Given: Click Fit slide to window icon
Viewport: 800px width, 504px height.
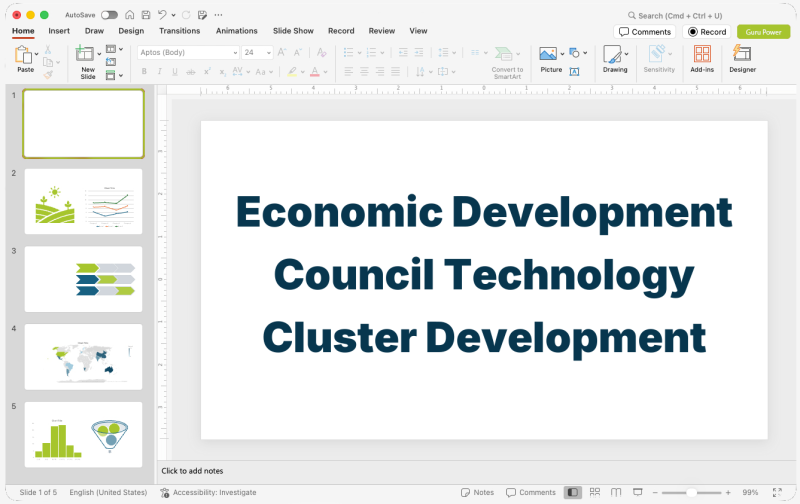Looking at the screenshot, I should (x=777, y=492).
